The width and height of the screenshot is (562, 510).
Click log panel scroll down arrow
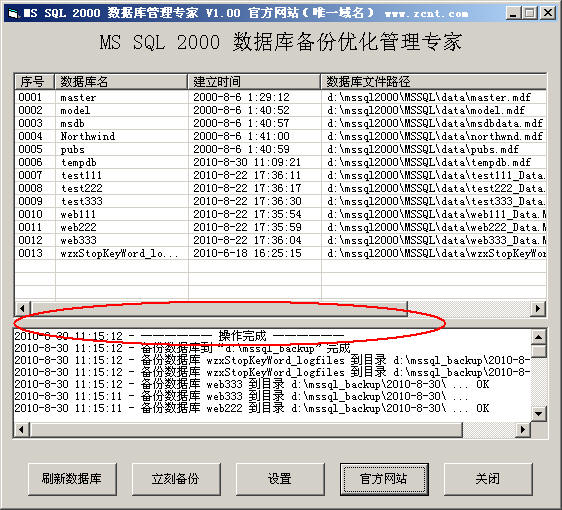539,413
